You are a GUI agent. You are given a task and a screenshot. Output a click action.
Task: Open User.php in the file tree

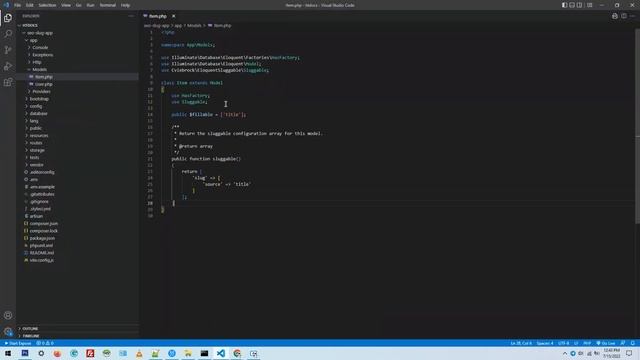pyautogui.click(x=44, y=84)
